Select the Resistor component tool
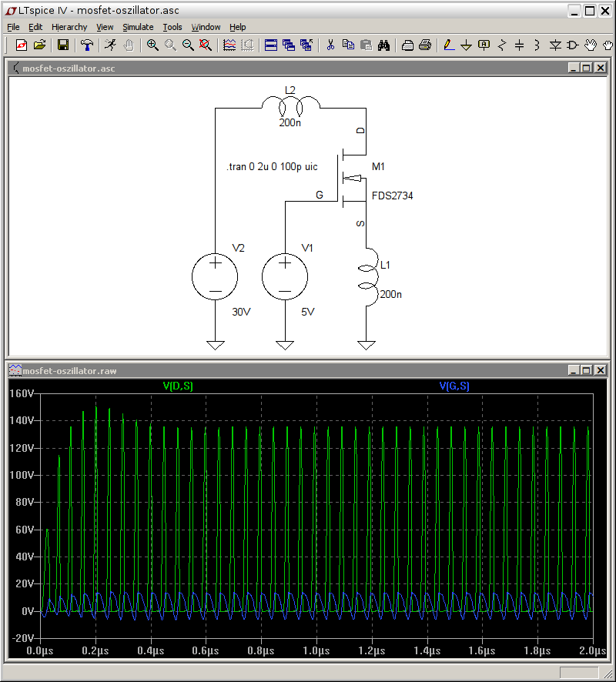 501,45
